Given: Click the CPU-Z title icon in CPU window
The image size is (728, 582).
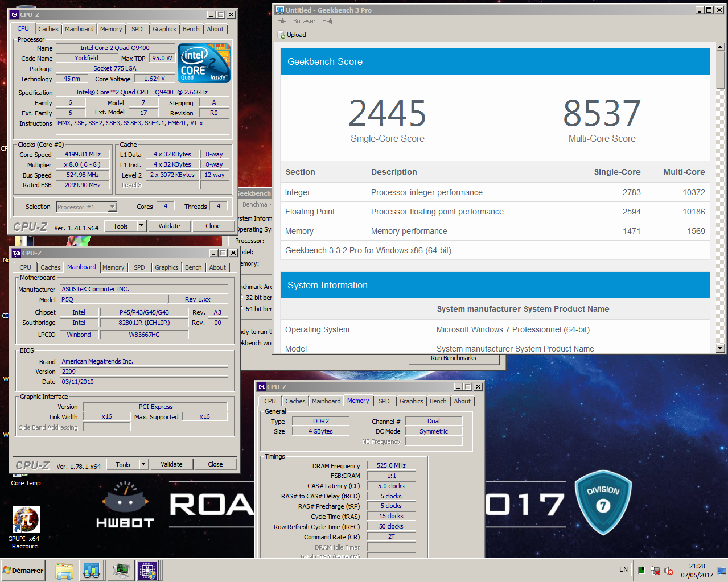Looking at the screenshot, I should (15, 15).
